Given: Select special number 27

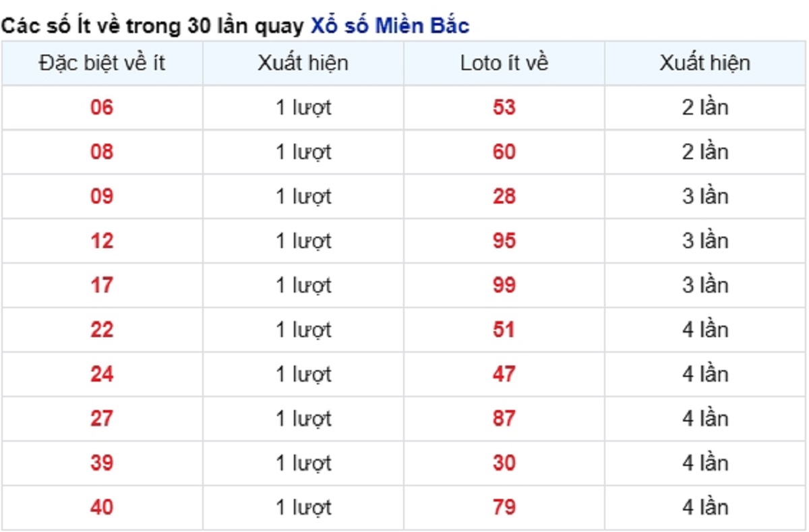Looking at the screenshot, I should (102, 419).
